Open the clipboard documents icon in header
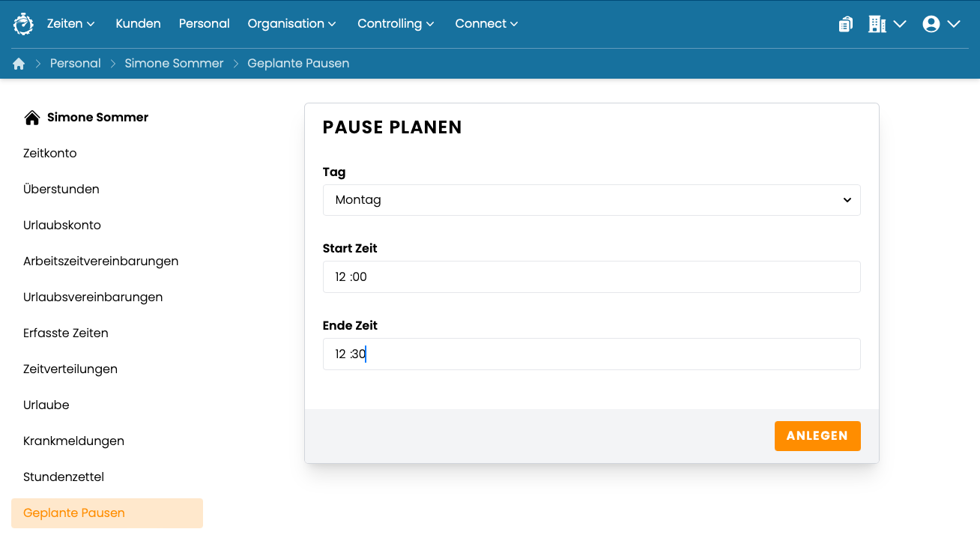Viewport: 980px width, 538px height. pos(846,24)
